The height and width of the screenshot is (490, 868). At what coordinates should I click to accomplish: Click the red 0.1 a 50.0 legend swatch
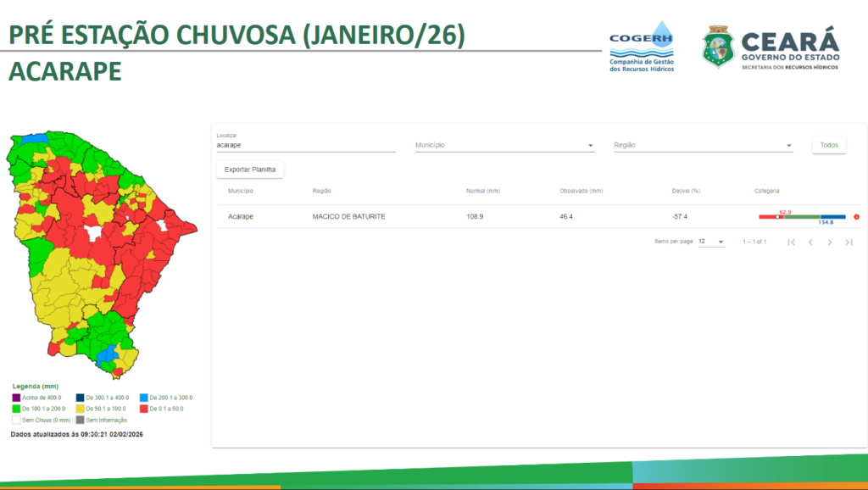click(143, 409)
